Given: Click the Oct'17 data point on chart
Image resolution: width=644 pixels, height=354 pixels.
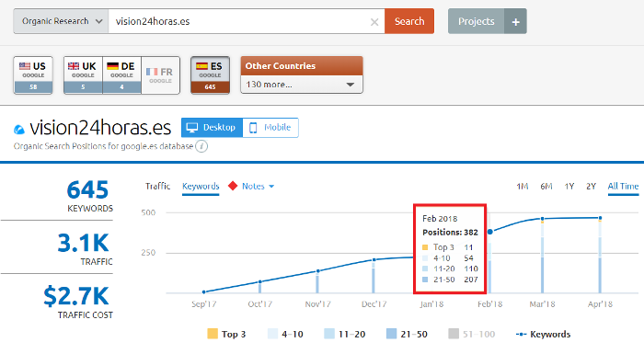Looking at the screenshot, I should click(260, 281).
